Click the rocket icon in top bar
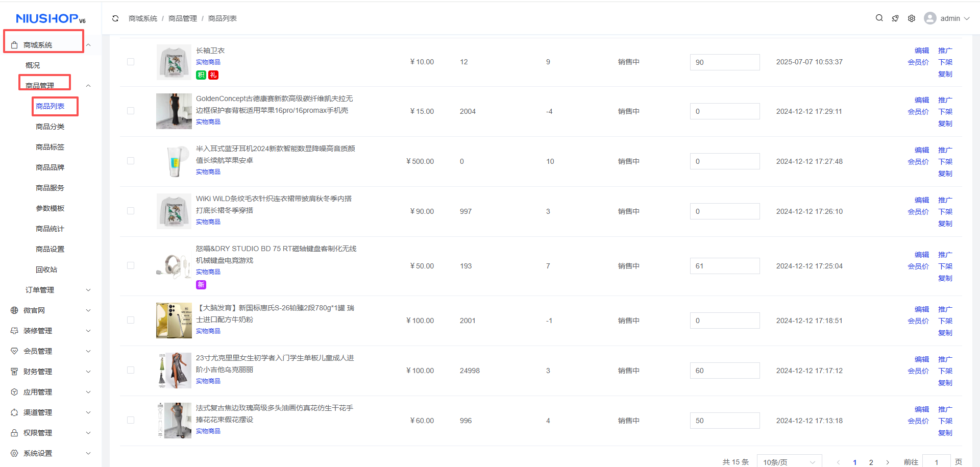Screen dimensions: 980x467 click(895, 18)
